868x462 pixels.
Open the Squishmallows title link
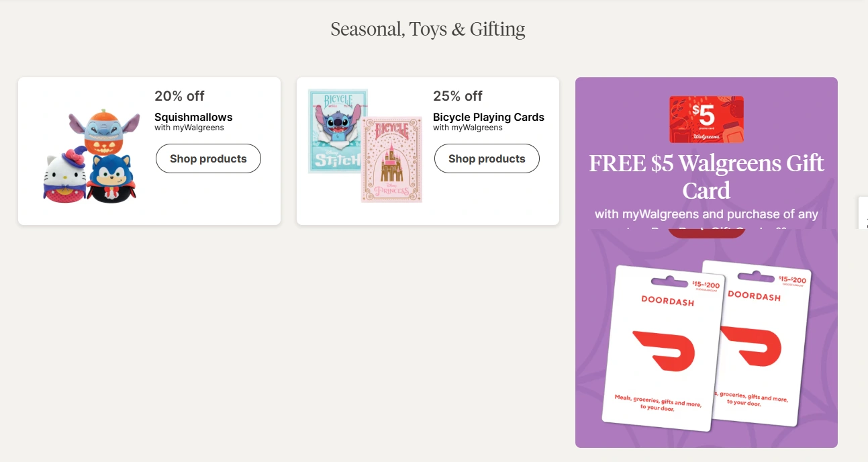193,117
